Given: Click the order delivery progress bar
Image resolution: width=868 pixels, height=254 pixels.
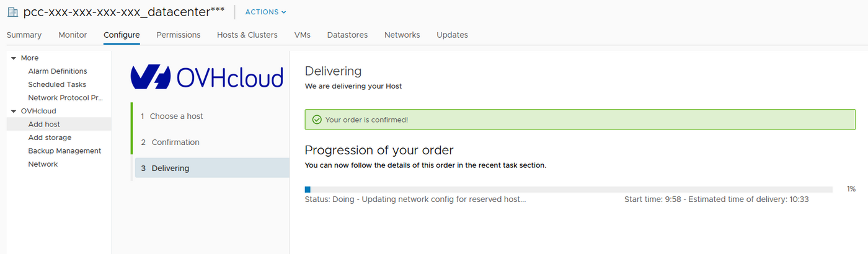Looking at the screenshot, I should click(x=569, y=189).
